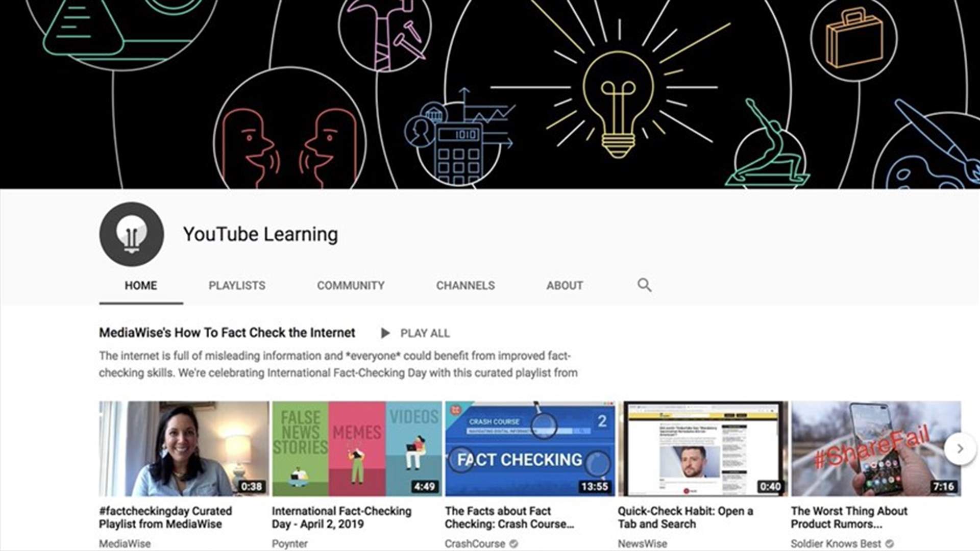Click the next carousel arrow
Image resolution: width=980 pixels, height=551 pixels.
[960, 449]
